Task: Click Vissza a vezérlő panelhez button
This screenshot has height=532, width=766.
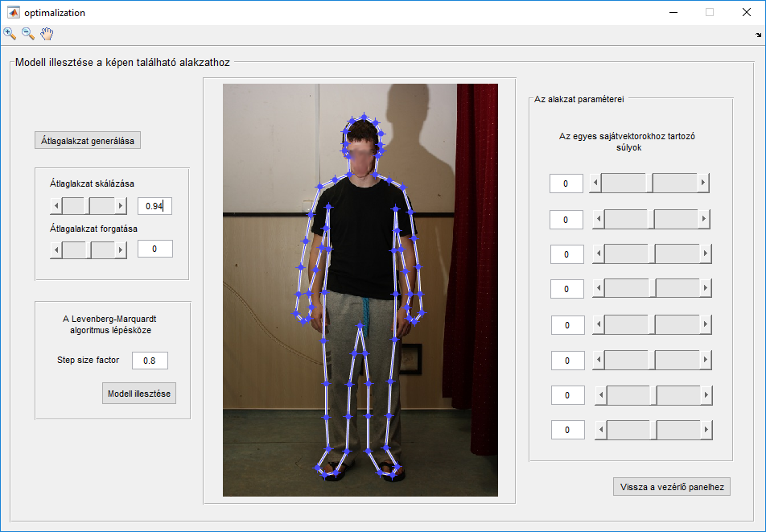Action: (x=671, y=486)
